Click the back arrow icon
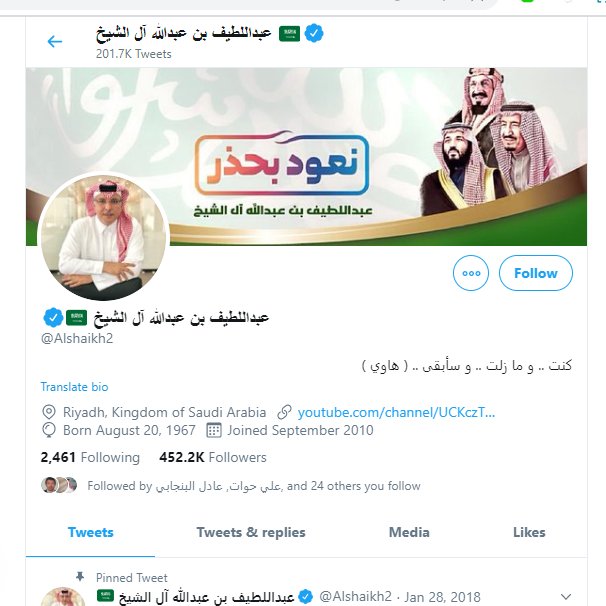606x606 pixels. coord(54,41)
